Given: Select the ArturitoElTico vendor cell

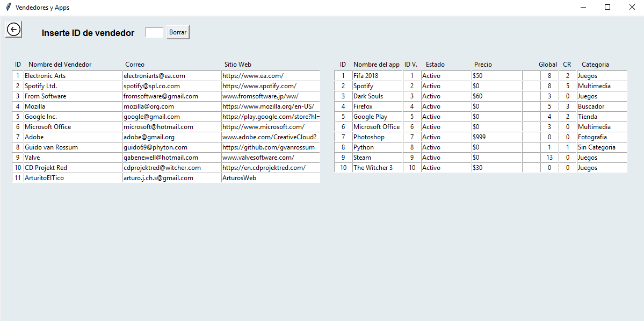Looking at the screenshot, I should [x=73, y=178].
